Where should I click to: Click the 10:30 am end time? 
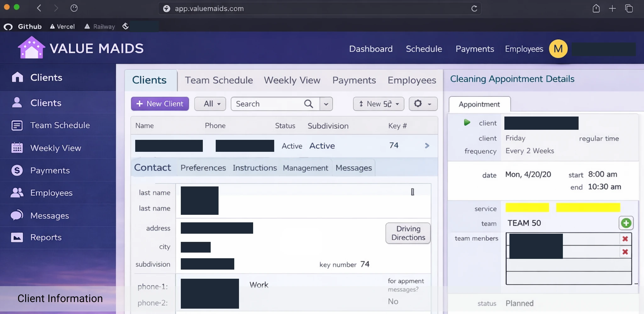pyautogui.click(x=604, y=187)
